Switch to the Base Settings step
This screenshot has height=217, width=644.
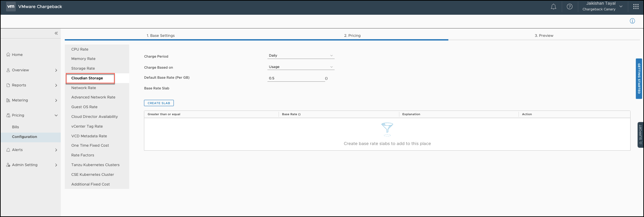160,35
